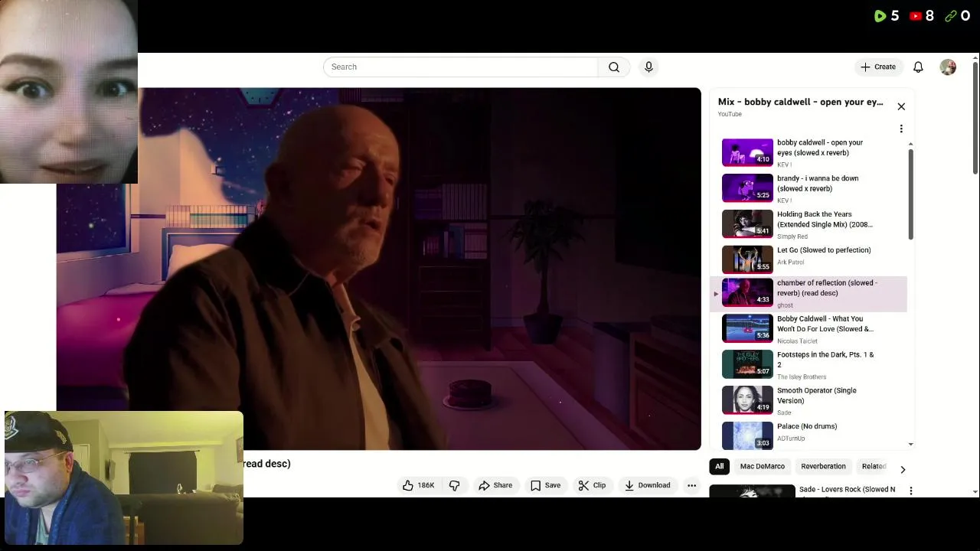This screenshot has height=551, width=980.
Task: Open Mix playlist three-dot options
Action: click(901, 129)
